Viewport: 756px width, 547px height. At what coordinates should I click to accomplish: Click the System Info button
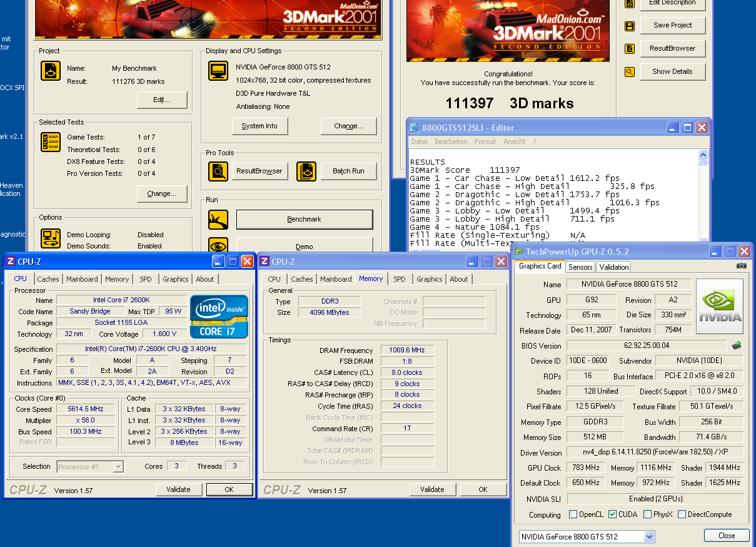(260, 126)
